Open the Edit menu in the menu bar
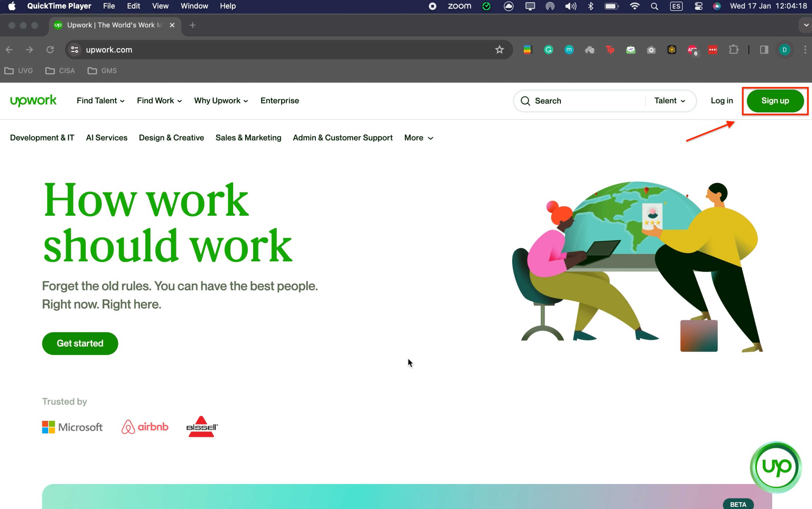The height and width of the screenshot is (509, 812). click(133, 6)
